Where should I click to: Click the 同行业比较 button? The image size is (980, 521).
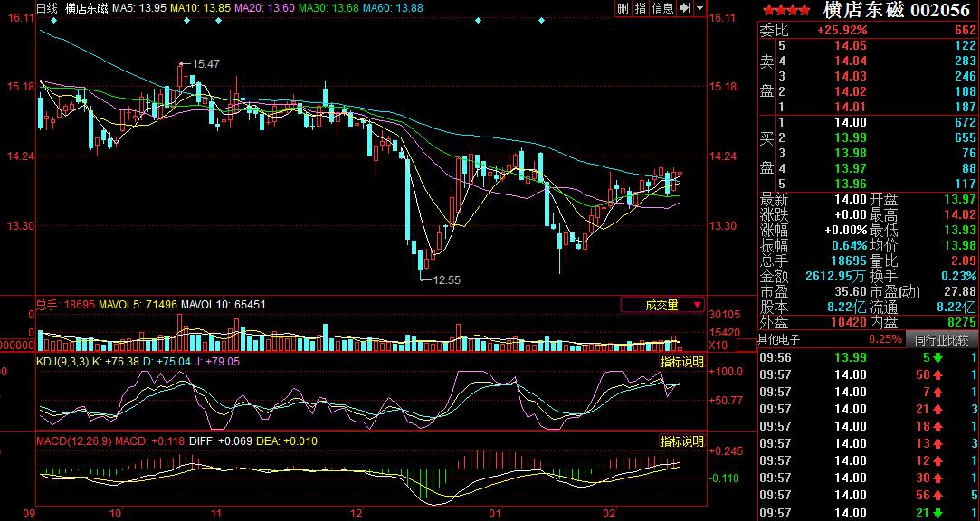pyautogui.click(x=941, y=340)
